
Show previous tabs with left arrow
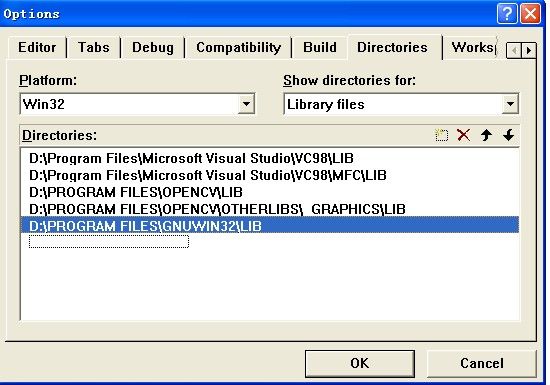[x=514, y=50]
